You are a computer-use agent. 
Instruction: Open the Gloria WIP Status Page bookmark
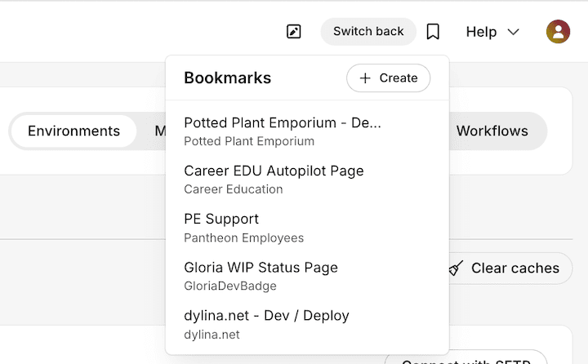pyautogui.click(x=307, y=277)
